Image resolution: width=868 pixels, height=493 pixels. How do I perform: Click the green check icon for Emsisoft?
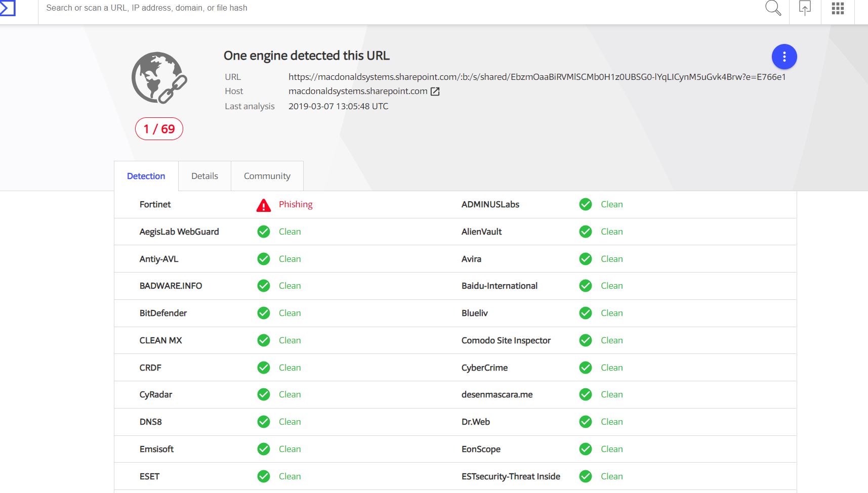(264, 449)
